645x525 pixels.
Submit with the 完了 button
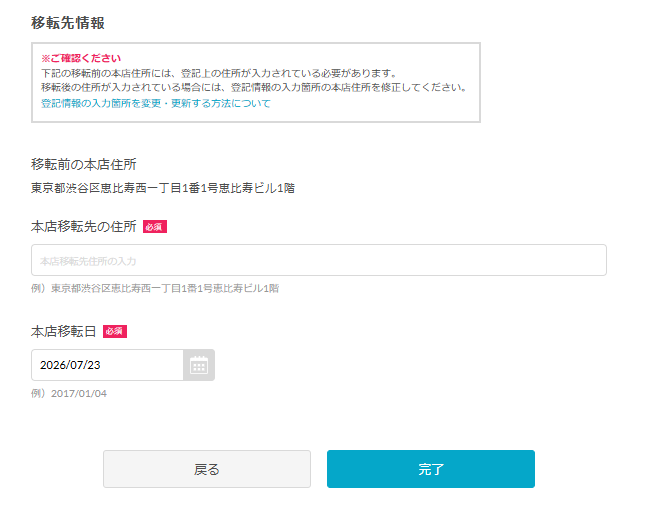tap(431, 469)
